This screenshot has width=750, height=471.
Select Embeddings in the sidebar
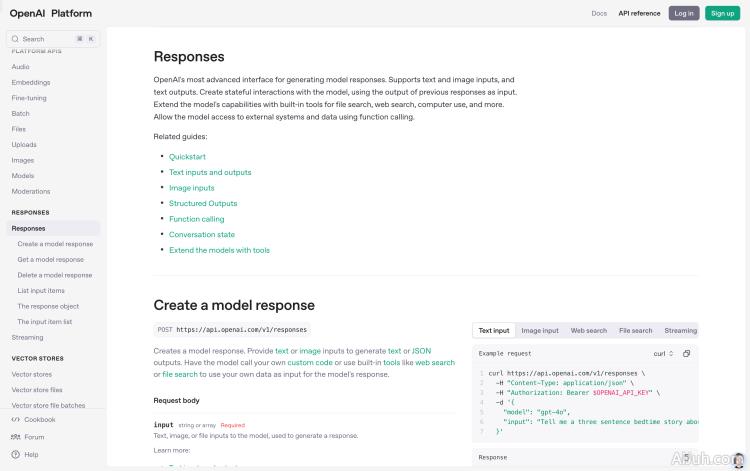point(31,82)
